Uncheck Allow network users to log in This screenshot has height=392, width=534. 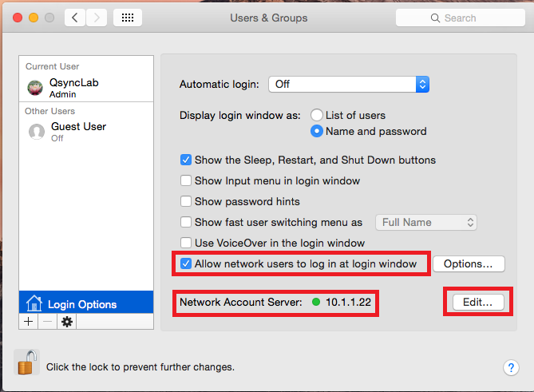(186, 263)
